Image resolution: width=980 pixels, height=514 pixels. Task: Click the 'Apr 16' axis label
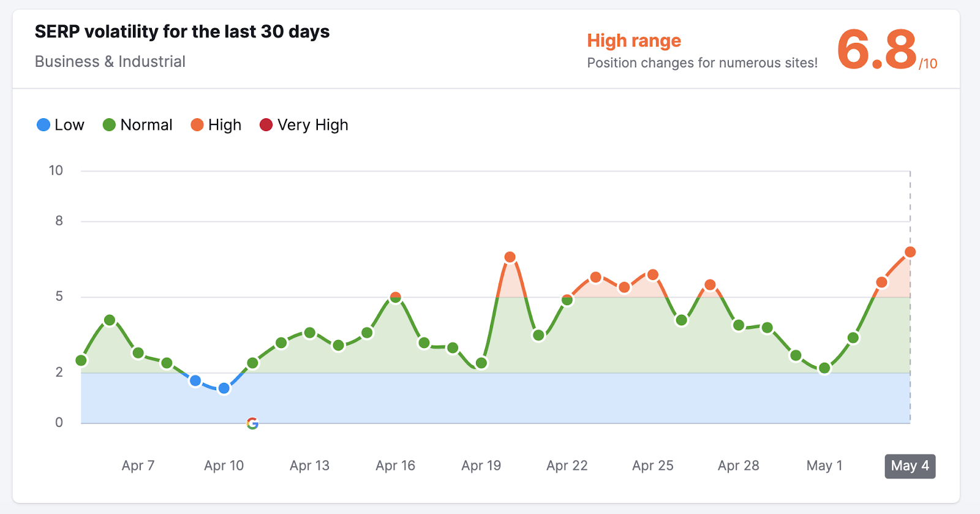396,466
